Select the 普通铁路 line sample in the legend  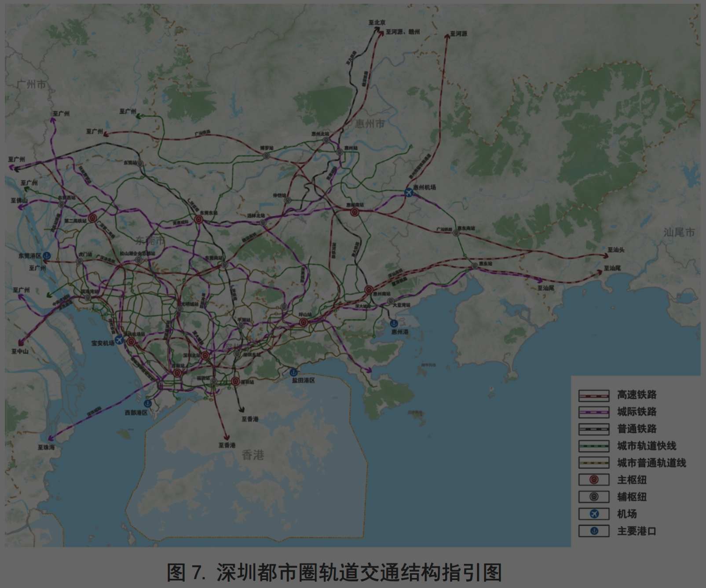594,429
